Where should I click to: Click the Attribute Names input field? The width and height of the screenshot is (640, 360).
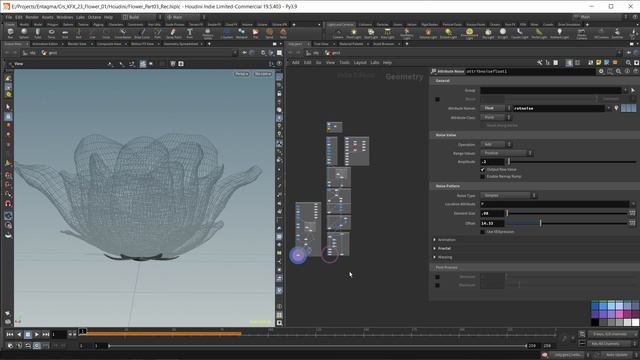(x=558, y=108)
